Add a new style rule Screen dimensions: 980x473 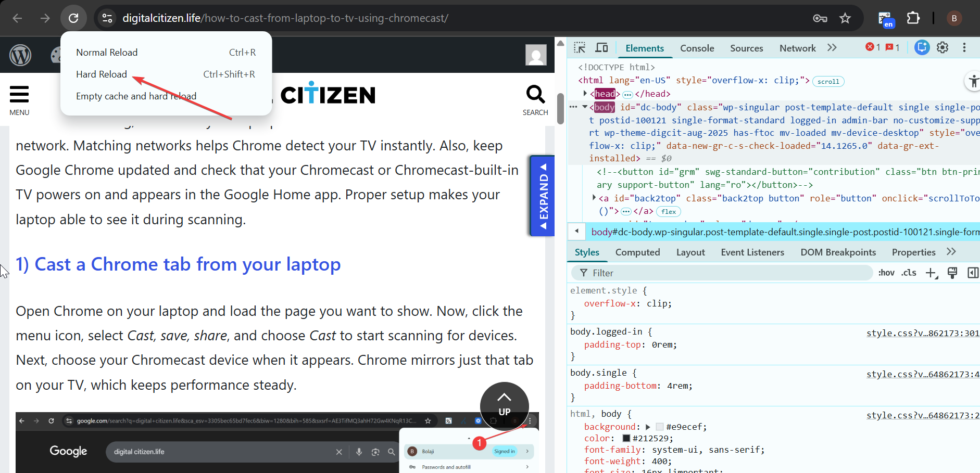pos(931,273)
